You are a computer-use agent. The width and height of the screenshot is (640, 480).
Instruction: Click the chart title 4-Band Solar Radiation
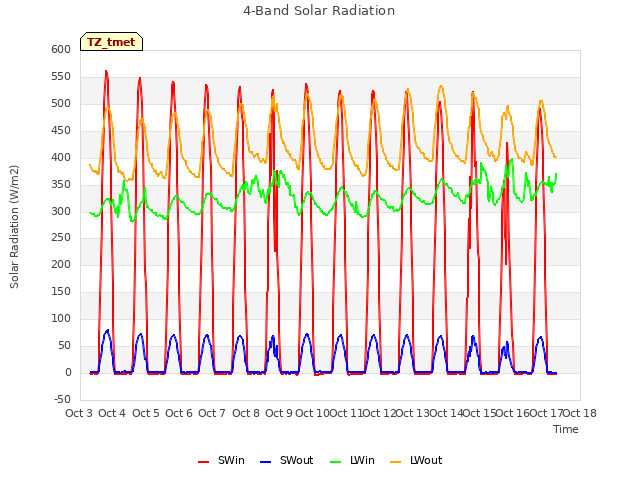[319, 11]
